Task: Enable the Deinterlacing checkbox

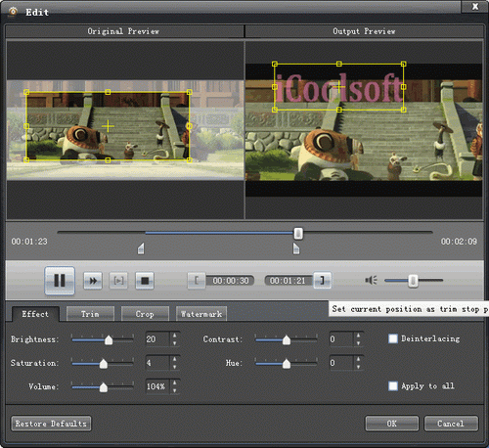Action: (x=393, y=338)
